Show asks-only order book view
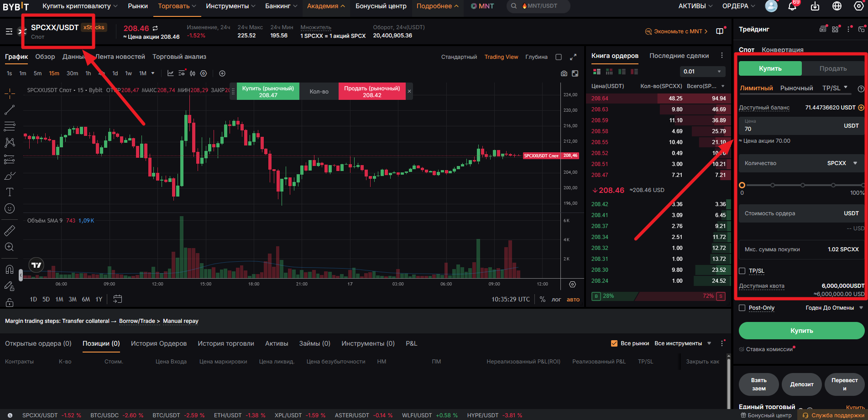 pos(634,72)
